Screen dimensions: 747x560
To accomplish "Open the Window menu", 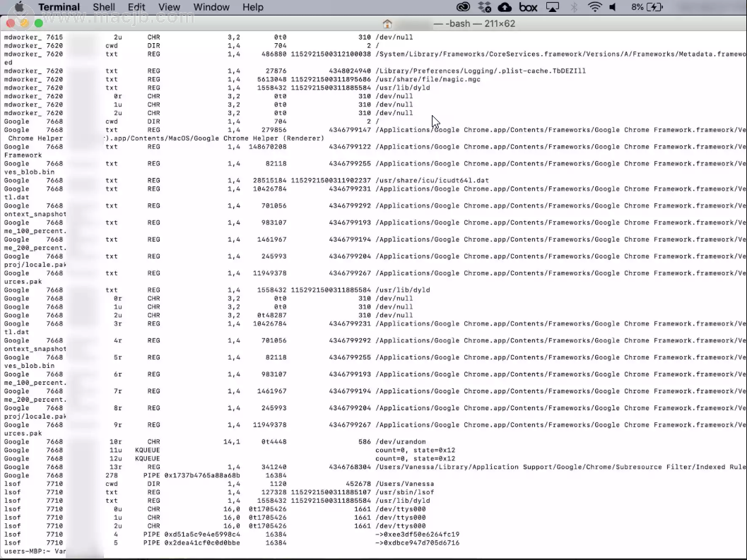I will pyautogui.click(x=211, y=7).
